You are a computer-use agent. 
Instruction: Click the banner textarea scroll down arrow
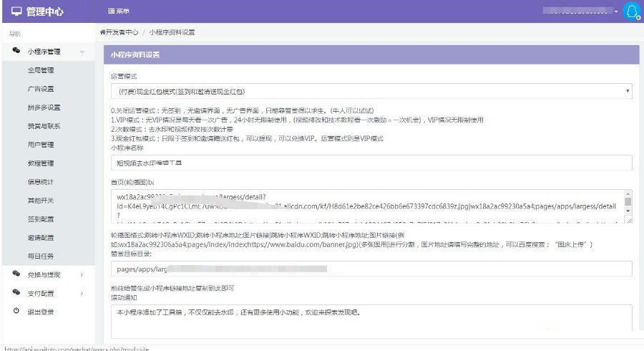628,211
